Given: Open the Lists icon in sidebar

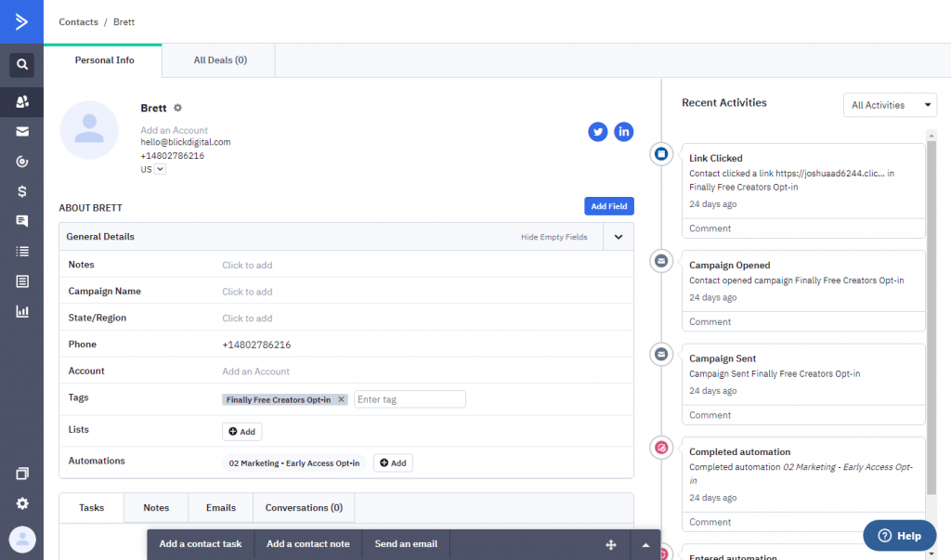Looking at the screenshot, I should tap(22, 251).
